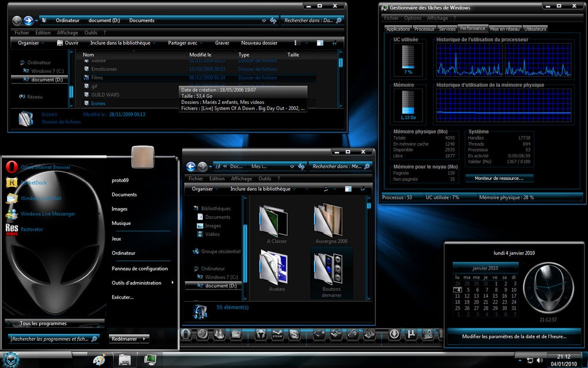This screenshot has height=368, width=588.
Task: Click Moniteur de ressource button
Action: click(x=499, y=178)
